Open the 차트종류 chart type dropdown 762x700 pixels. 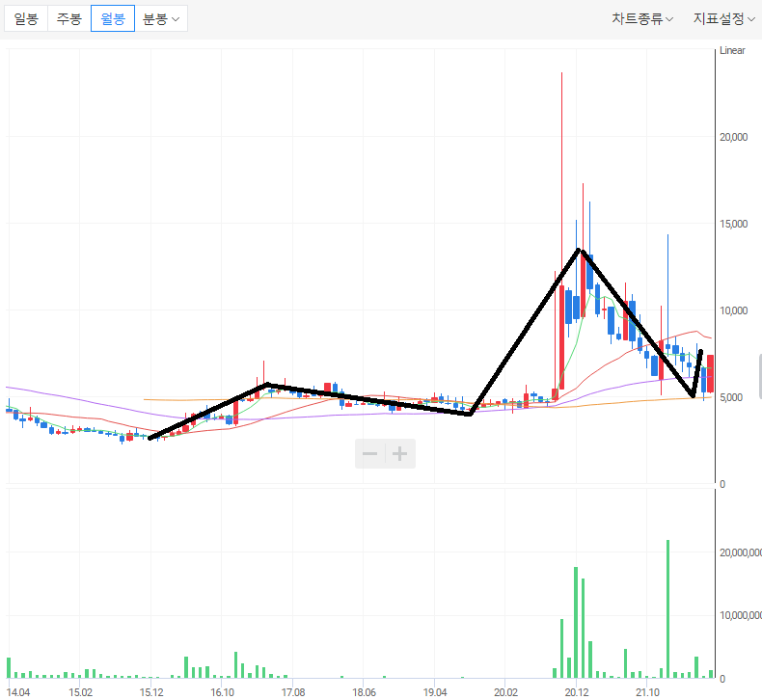(x=642, y=18)
